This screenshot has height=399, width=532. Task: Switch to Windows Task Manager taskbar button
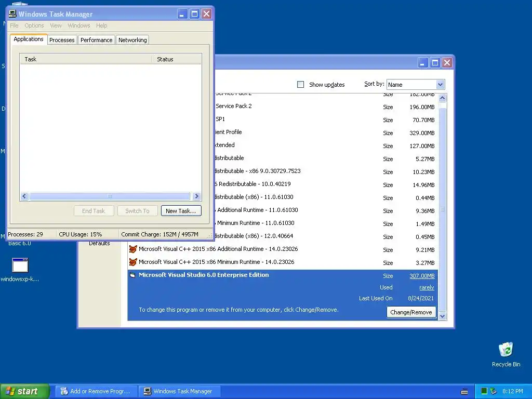[x=180, y=391]
